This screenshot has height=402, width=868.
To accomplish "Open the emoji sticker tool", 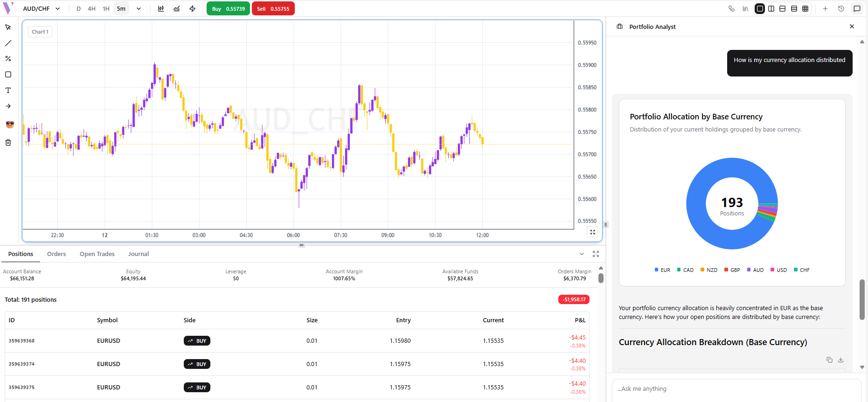I will (10, 125).
